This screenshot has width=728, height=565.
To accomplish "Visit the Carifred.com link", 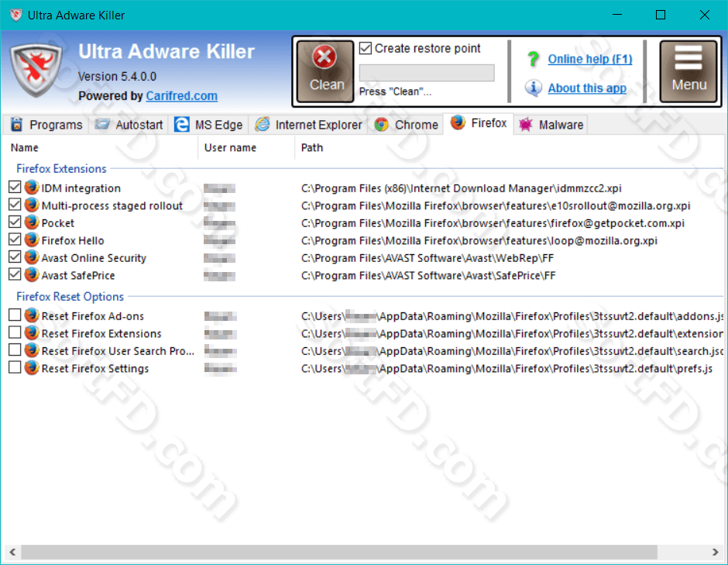I will (x=181, y=95).
